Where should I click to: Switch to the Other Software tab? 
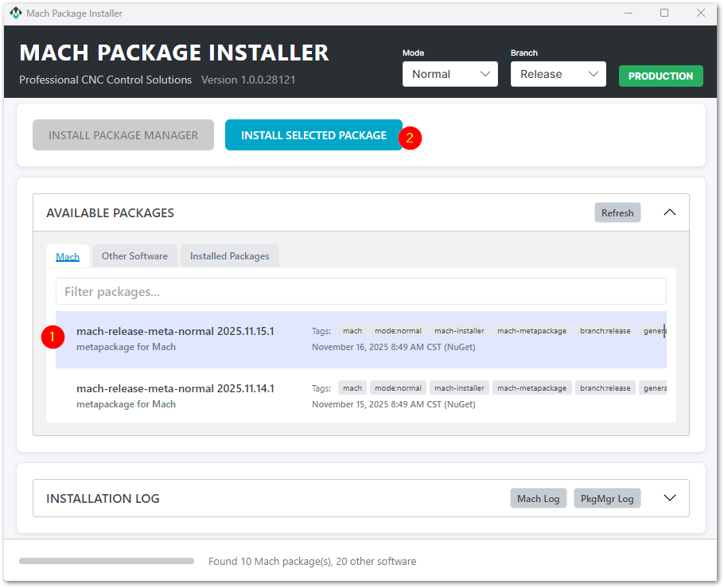click(x=134, y=256)
